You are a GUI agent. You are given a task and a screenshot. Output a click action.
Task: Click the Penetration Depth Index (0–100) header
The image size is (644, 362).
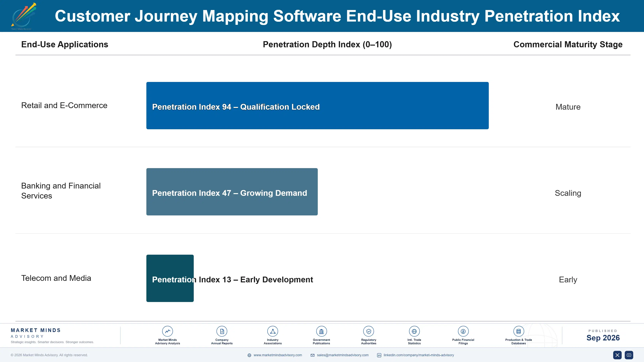click(327, 44)
